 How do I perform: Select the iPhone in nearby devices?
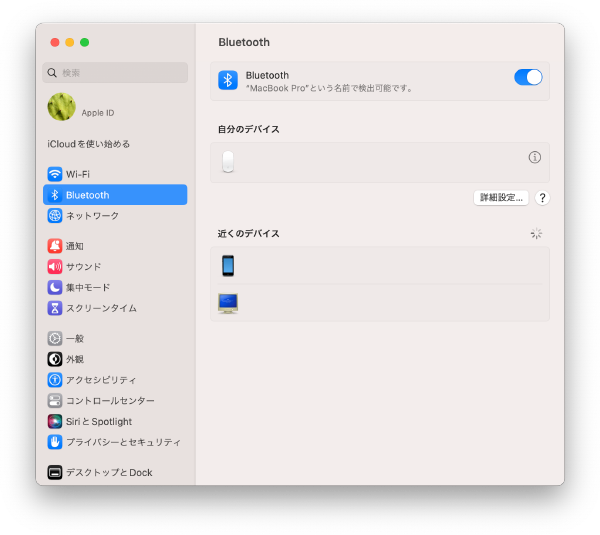[x=380, y=266]
